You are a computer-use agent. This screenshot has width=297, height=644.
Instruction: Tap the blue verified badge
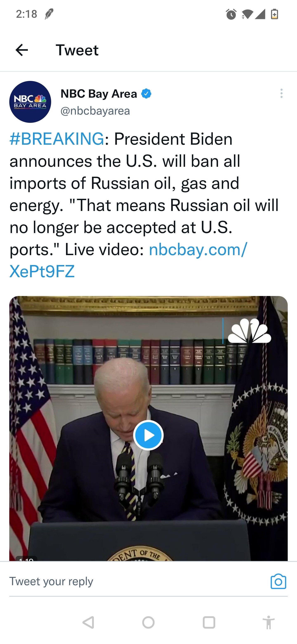(146, 94)
